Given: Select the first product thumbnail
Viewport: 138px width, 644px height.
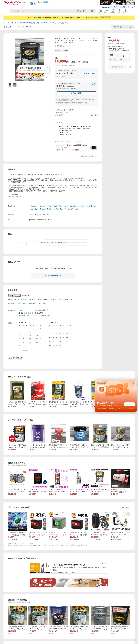Looking at the screenshot, I should pos(10,85).
